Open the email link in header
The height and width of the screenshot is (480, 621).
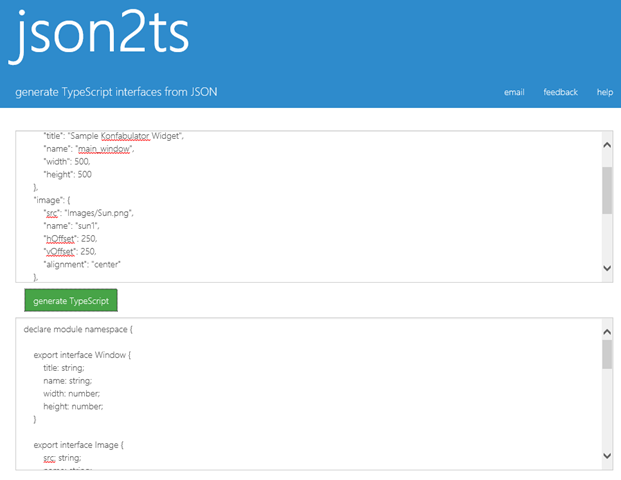[514, 92]
